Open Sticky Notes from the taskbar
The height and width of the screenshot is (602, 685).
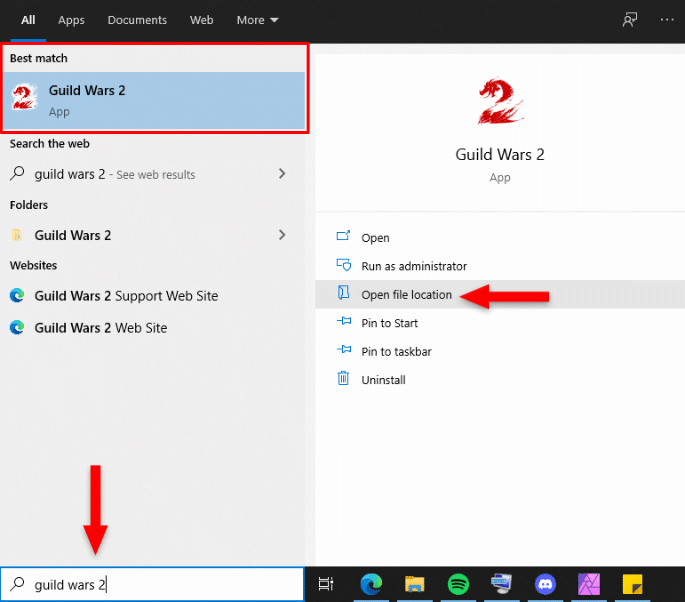tap(632, 584)
